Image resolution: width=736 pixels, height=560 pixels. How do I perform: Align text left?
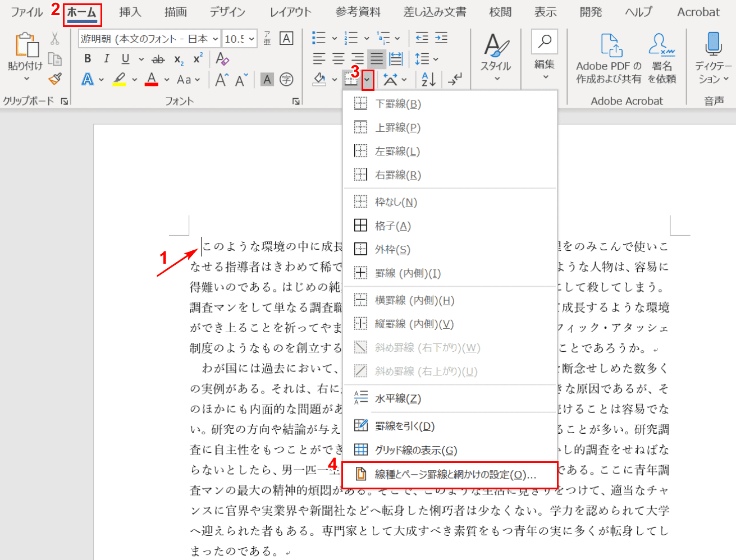pos(319,59)
